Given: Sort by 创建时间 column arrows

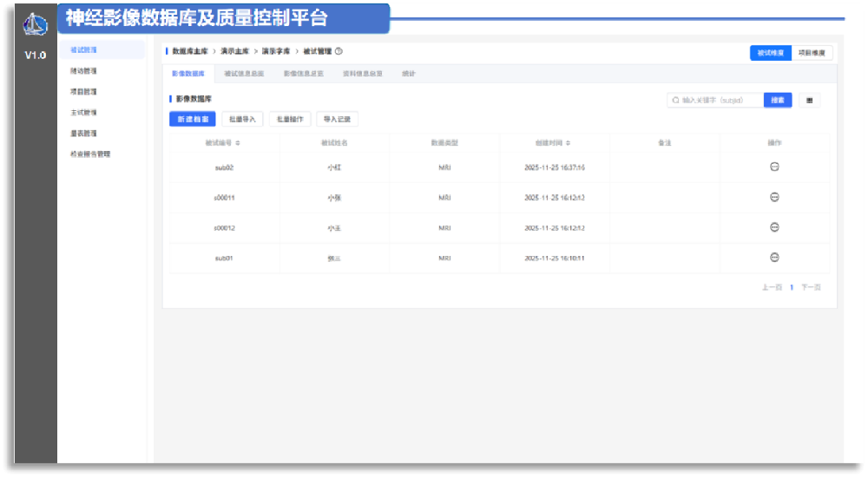Looking at the screenshot, I should pos(568,142).
